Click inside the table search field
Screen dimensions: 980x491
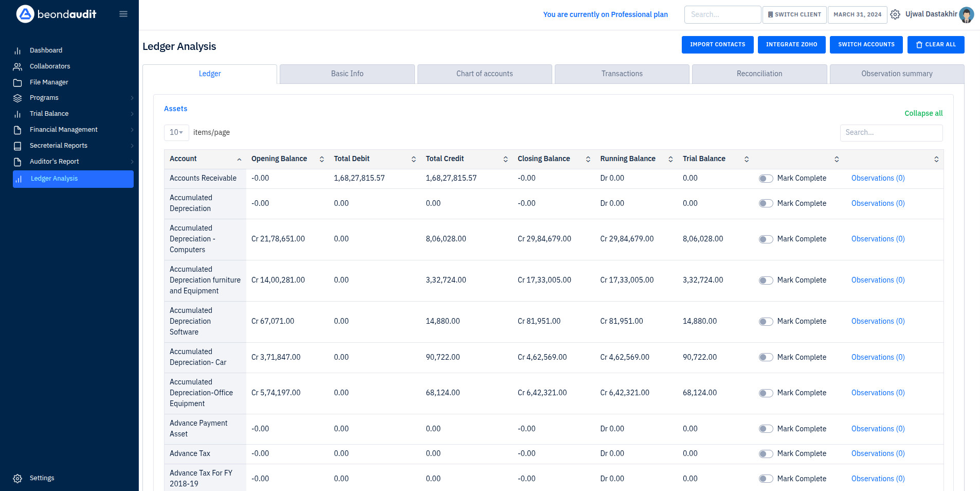[891, 132]
